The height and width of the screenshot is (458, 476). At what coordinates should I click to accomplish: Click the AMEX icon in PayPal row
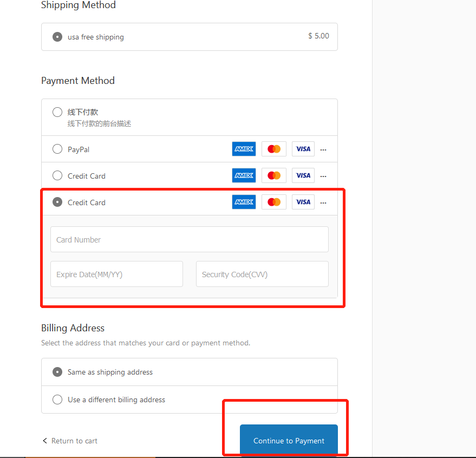pyautogui.click(x=244, y=149)
